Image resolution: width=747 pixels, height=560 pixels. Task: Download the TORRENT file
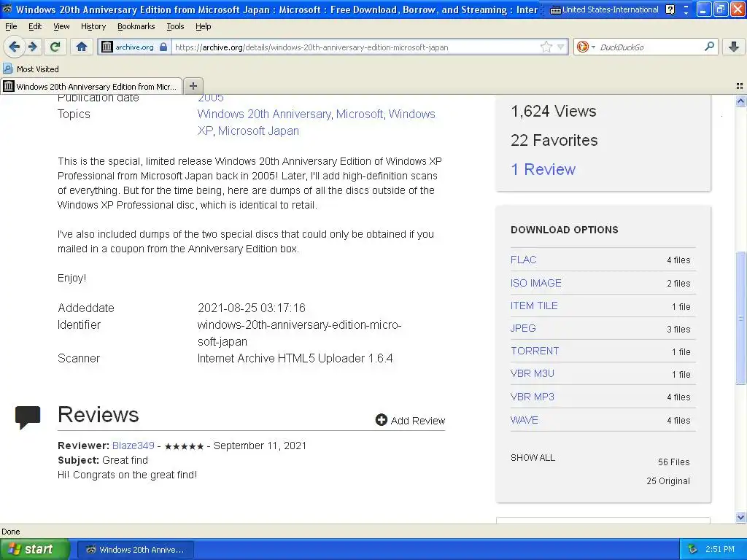[x=535, y=351]
